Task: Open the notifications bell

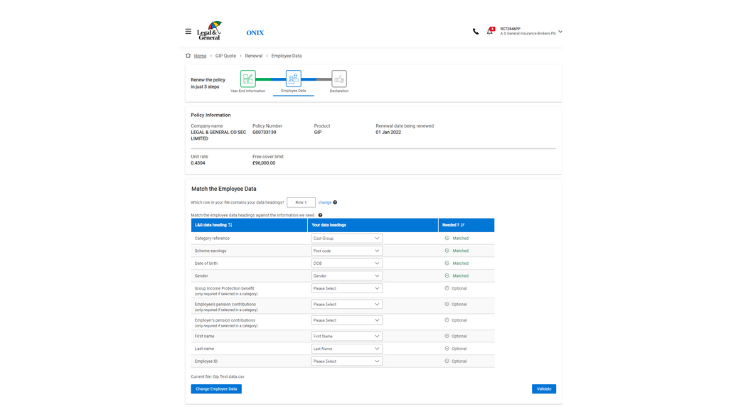Action: (490, 31)
